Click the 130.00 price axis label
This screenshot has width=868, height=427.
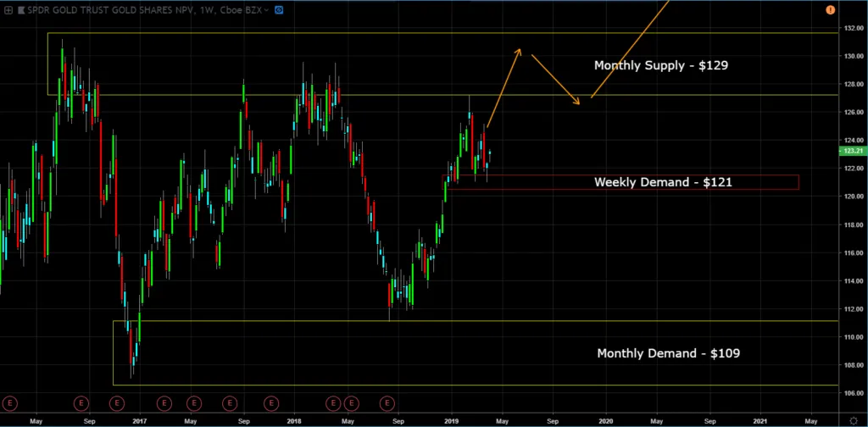click(852, 56)
